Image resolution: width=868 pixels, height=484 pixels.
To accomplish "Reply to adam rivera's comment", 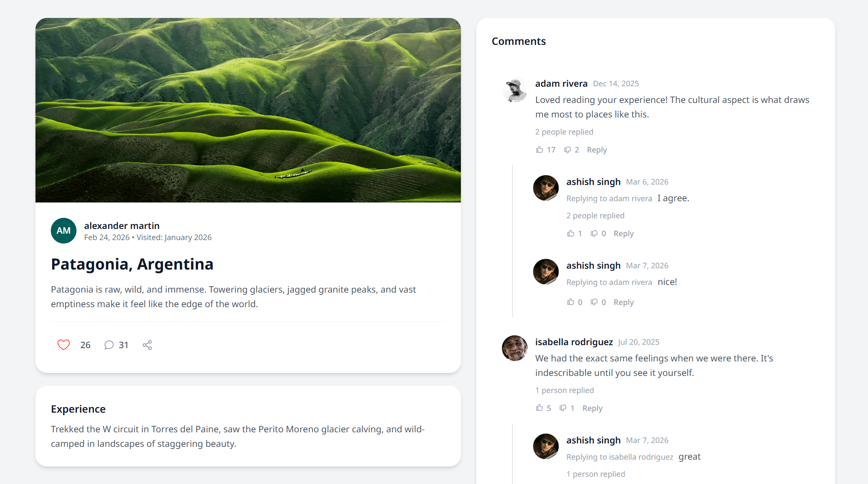I will (x=596, y=150).
